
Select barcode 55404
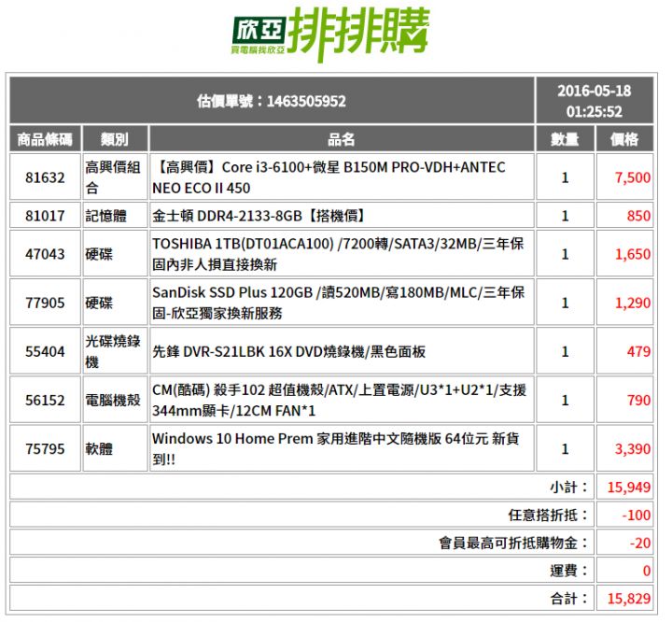tap(45, 351)
